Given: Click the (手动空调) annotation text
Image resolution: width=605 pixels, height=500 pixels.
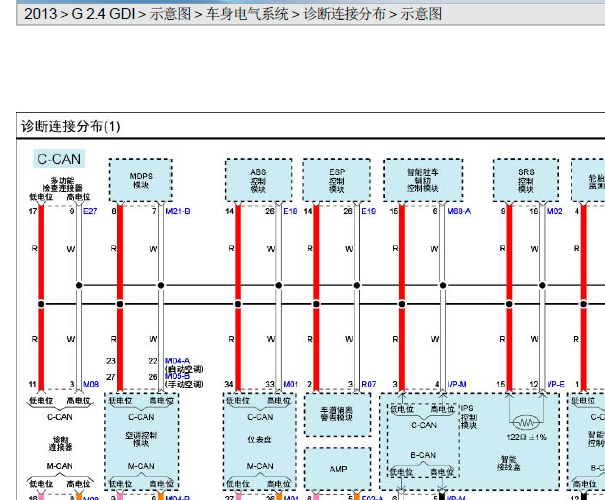Looking at the screenshot, I should pos(184,384).
